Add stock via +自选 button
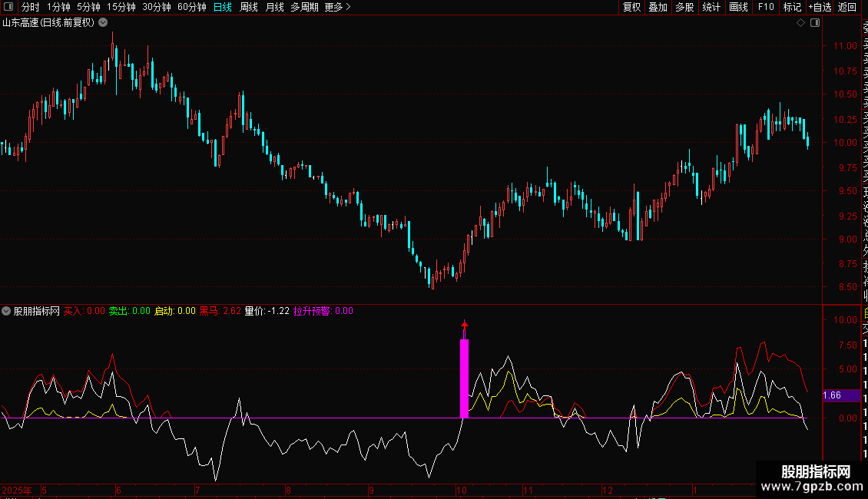 tap(820, 8)
